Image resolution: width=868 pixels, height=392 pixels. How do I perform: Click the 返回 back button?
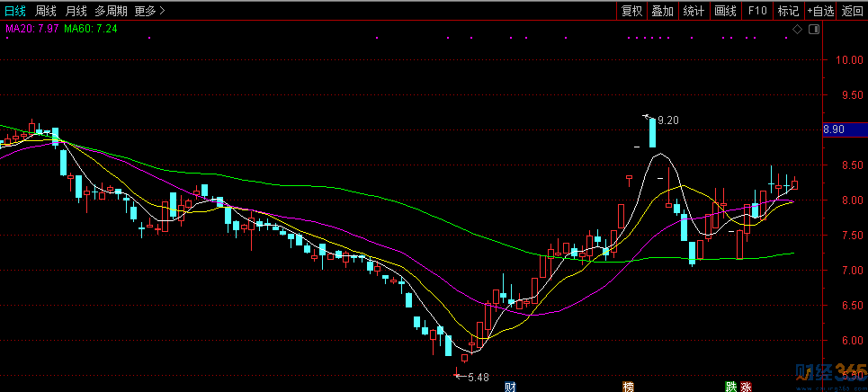[x=852, y=11]
